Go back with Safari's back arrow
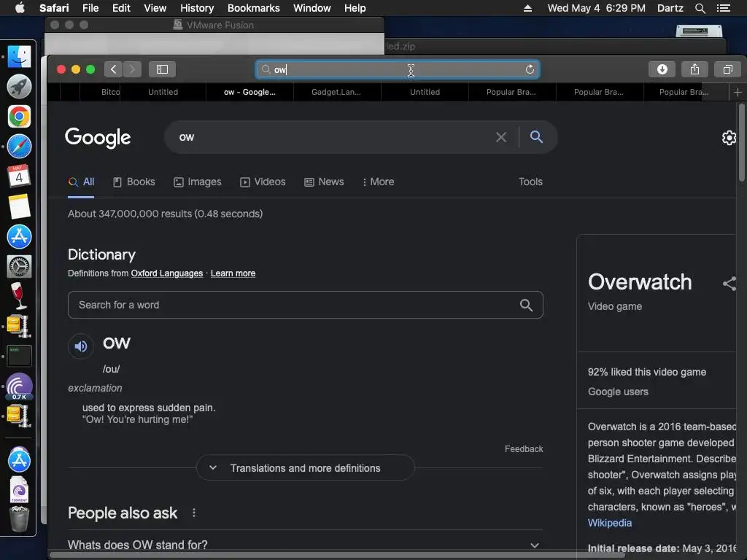Image resolution: width=747 pixels, height=560 pixels. click(113, 69)
